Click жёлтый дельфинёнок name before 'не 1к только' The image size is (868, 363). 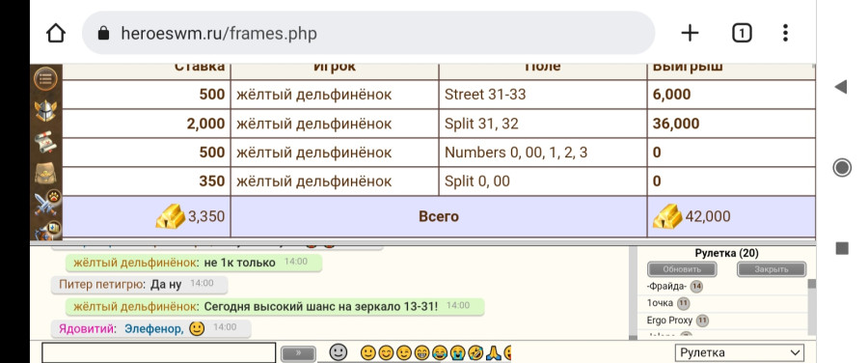pyautogui.click(x=136, y=263)
